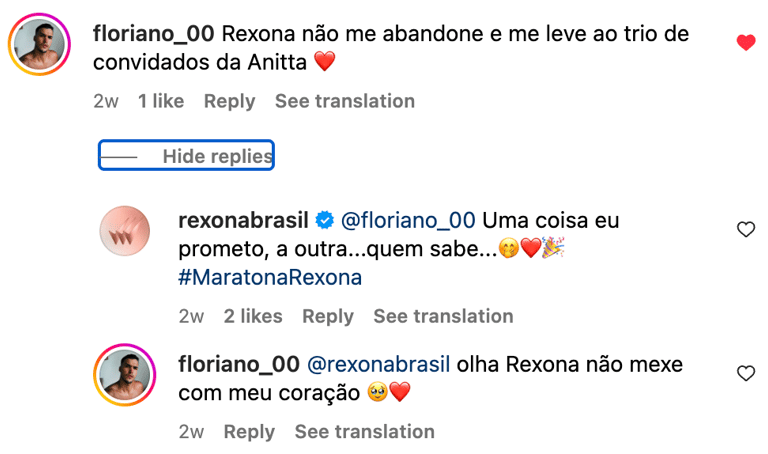The image size is (768, 454).
Task: Click the @rexonabrasil mention in the last reply
Action: tap(379, 364)
